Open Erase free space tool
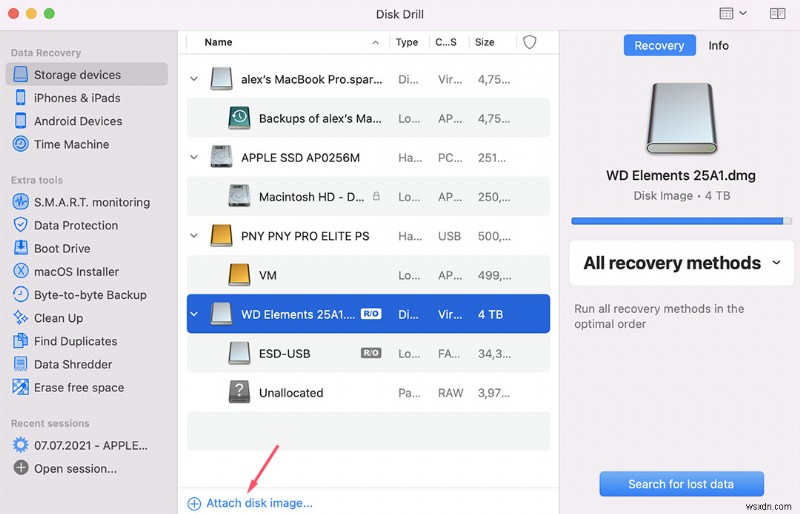This screenshot has width=800, height=514. pos(79,387)
